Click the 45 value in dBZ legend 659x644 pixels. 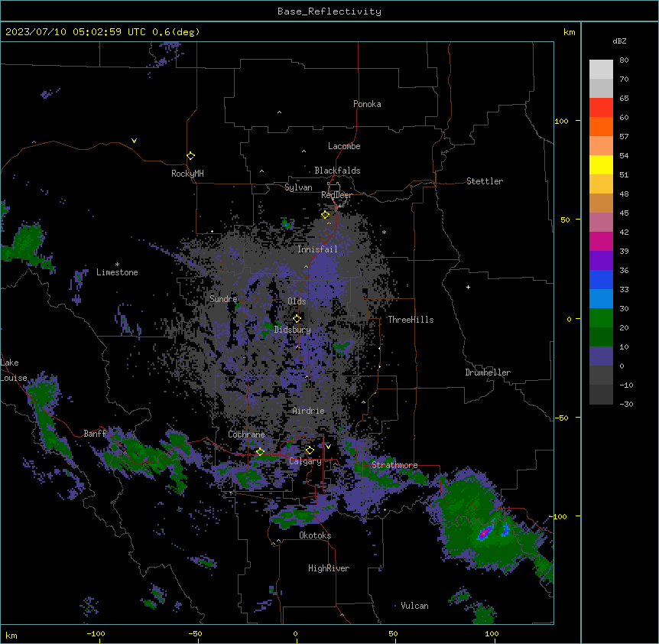pyautogui.click(x=624, y=213)
